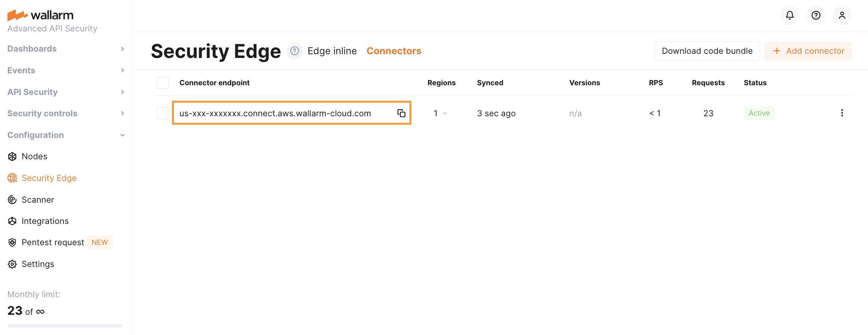Switch to the Edge inline tab
868x335 pixels.
point(332,51)
